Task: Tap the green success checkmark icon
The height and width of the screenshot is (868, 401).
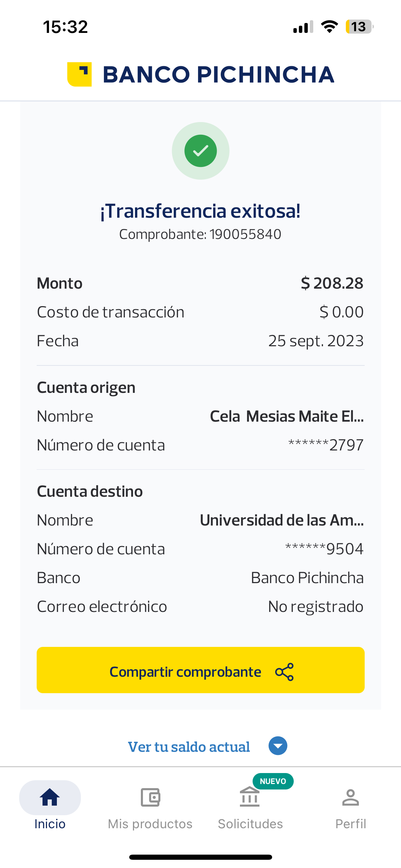Action: pyautogui.click(x=200, y=151)
